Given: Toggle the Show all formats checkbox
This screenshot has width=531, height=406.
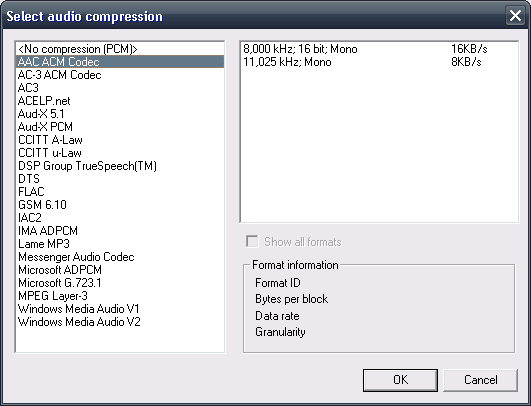Looking at the screenshot, I should tap(252, 242).
